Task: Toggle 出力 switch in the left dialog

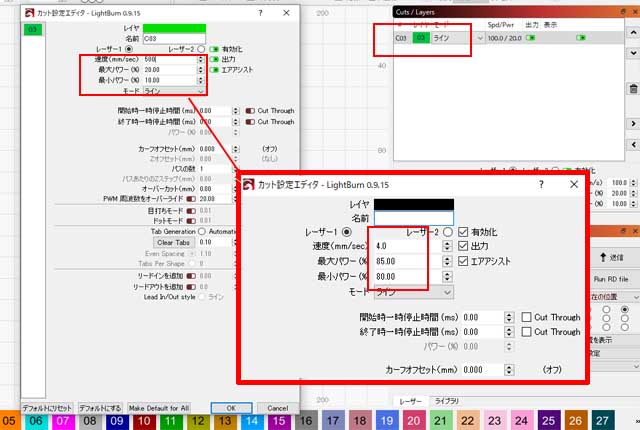Action: click(x=214, y=60)
